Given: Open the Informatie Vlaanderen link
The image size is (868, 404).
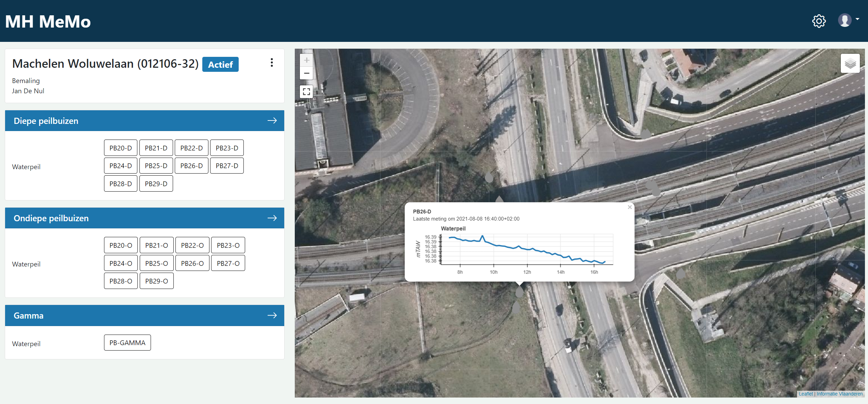Looking at the screenshot, I should tap(839, 394).
